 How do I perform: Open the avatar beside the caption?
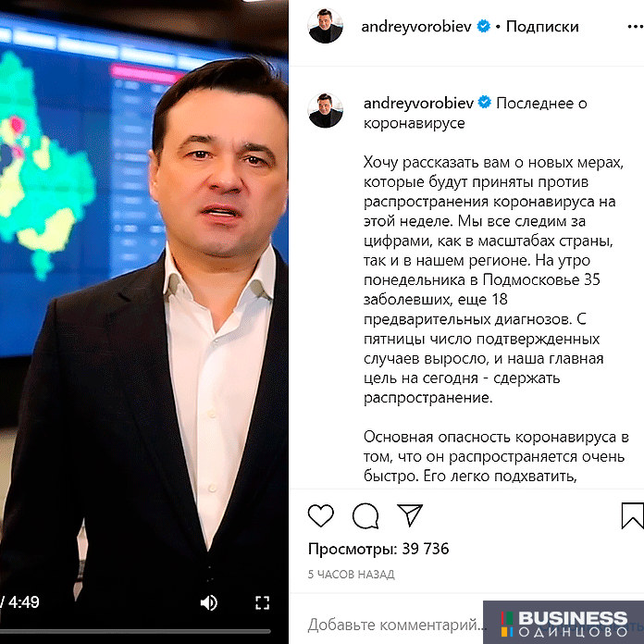[326, 110]
